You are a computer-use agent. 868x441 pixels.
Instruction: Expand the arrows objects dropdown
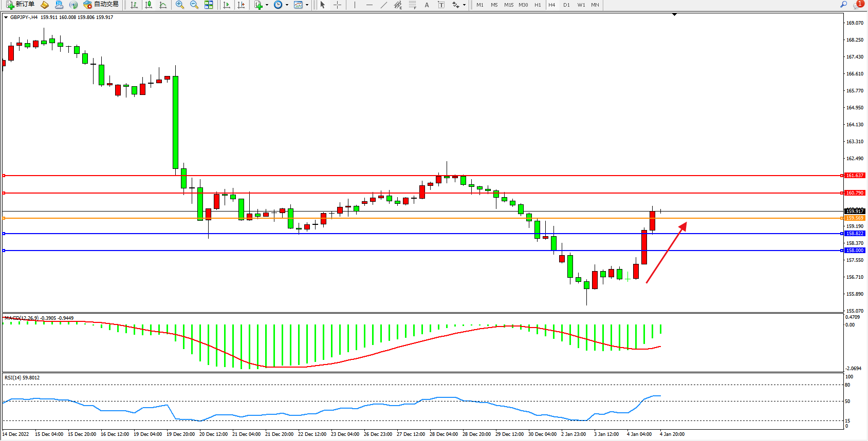[x=464, y=5]
